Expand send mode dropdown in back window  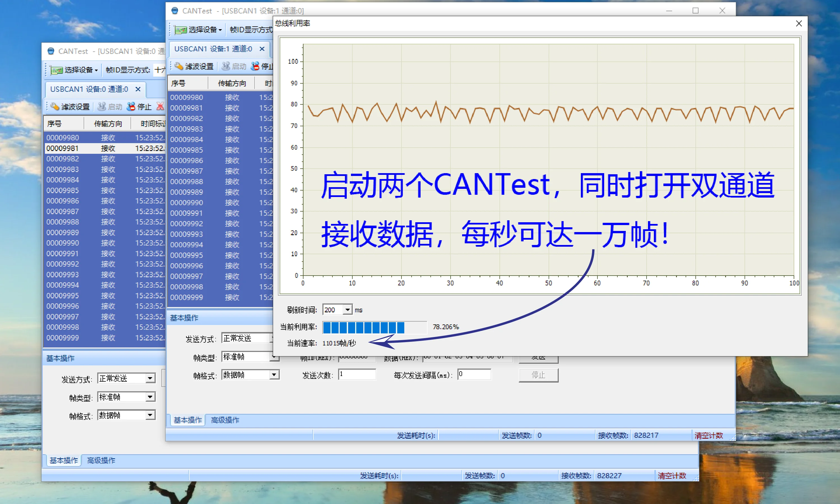tap(150, 378)
